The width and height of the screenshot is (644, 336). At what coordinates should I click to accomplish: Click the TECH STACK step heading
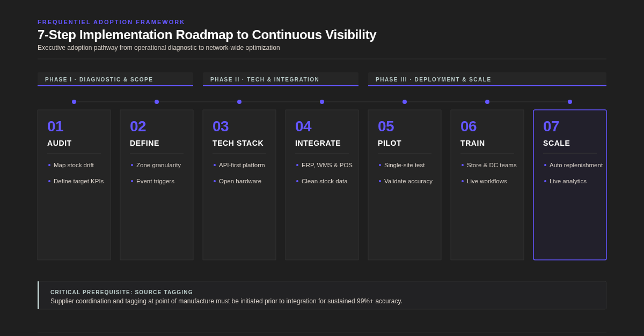point(238,143)
